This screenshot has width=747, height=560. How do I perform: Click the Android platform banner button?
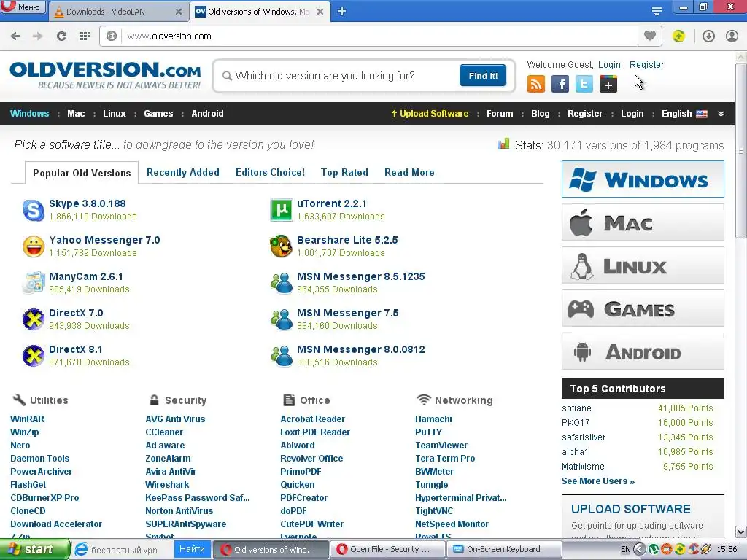click(643, 351)
